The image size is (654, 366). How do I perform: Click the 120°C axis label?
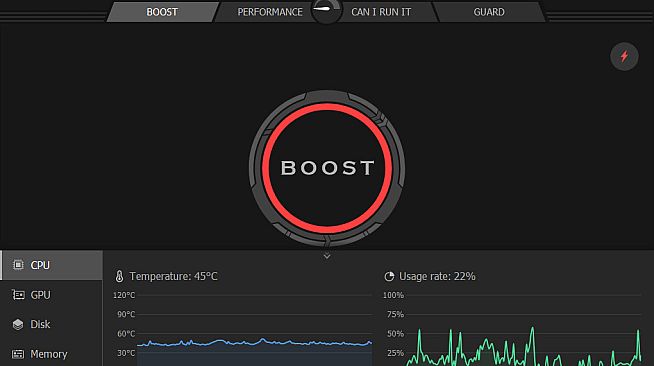124,295
